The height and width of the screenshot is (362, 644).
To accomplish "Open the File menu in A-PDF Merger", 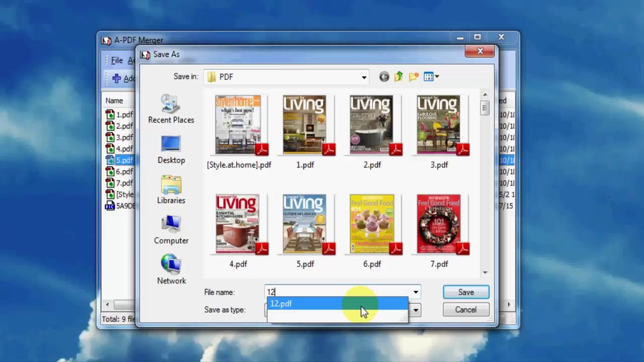I will (x=117, y=60).
